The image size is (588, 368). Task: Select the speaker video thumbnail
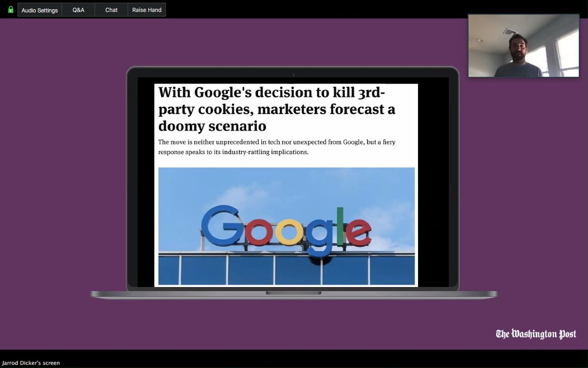pos(523,46)
